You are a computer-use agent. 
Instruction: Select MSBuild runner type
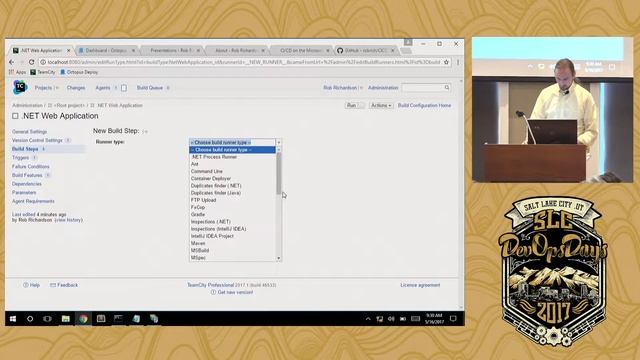pyautogui.click(x=233, y=251)
